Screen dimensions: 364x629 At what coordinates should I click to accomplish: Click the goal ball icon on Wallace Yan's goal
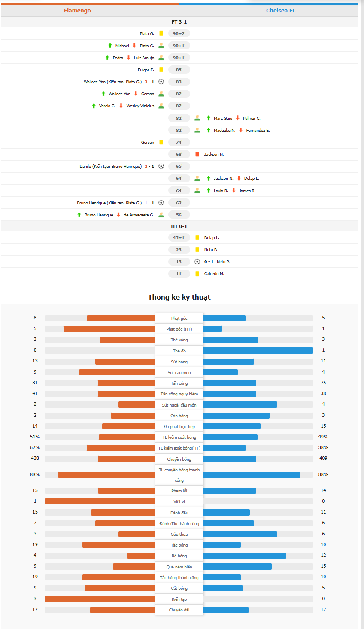pos(161,82)
